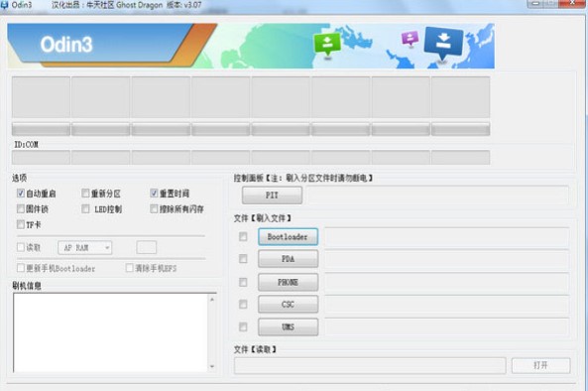Click the log box scroll up arrow
Screen dimensions: 588x391
click(212, 299)
